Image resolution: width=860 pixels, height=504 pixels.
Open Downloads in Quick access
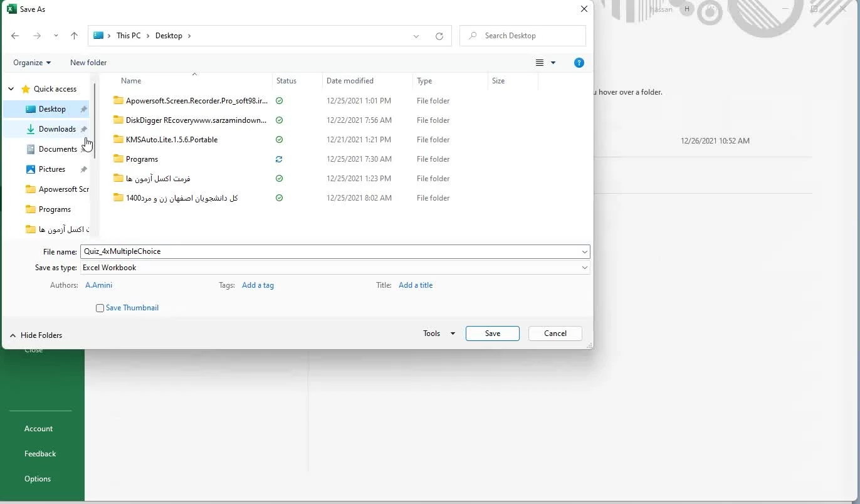coord(57,129)
